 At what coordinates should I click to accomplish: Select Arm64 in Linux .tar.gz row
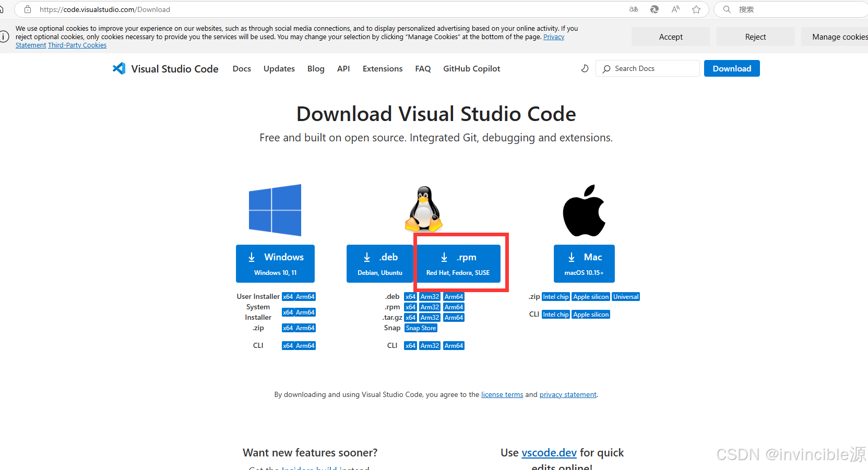coord(454,318)
